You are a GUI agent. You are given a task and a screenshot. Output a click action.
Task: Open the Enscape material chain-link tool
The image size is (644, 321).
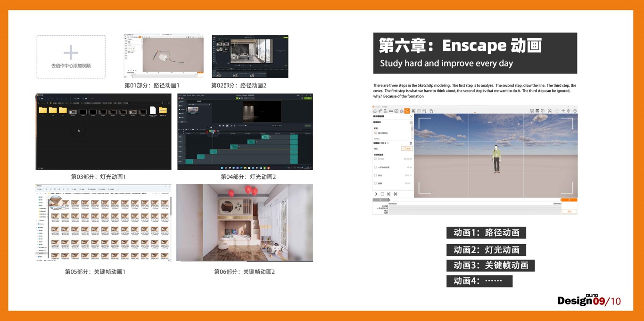pyautogui.click(x=380, y=111)
